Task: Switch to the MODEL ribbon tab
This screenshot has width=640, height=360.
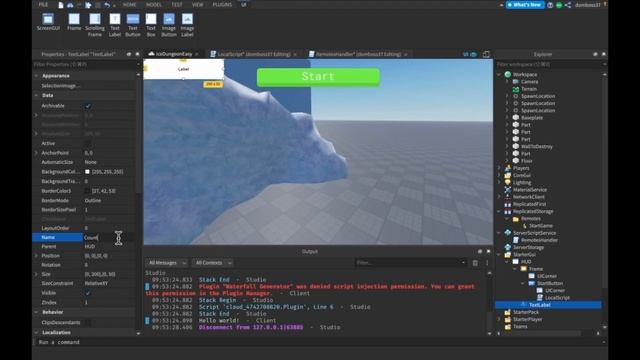Action: (153, 4)
